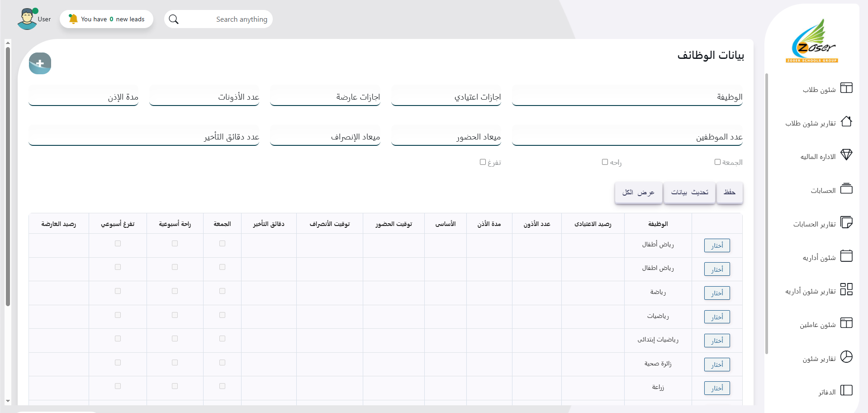Click the حفظ save button
868x413 pixels.
[729, 192]
